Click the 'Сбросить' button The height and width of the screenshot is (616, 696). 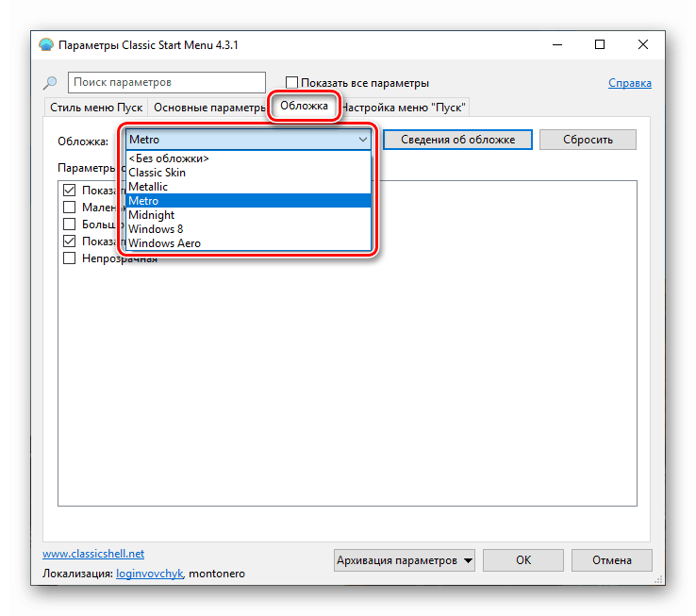[x=588, y=140]
